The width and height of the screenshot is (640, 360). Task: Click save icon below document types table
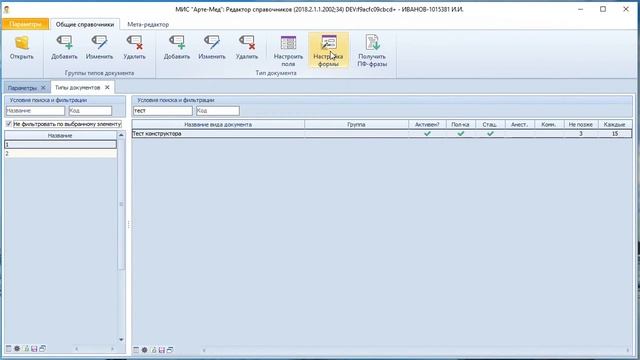[162, 350]
